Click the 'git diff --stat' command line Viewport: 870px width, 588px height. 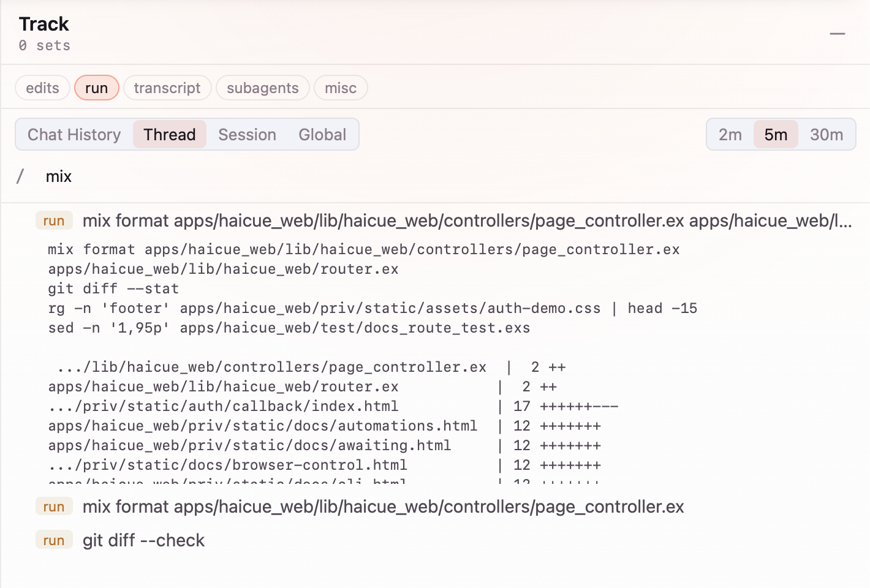click(x=113, y=289)
